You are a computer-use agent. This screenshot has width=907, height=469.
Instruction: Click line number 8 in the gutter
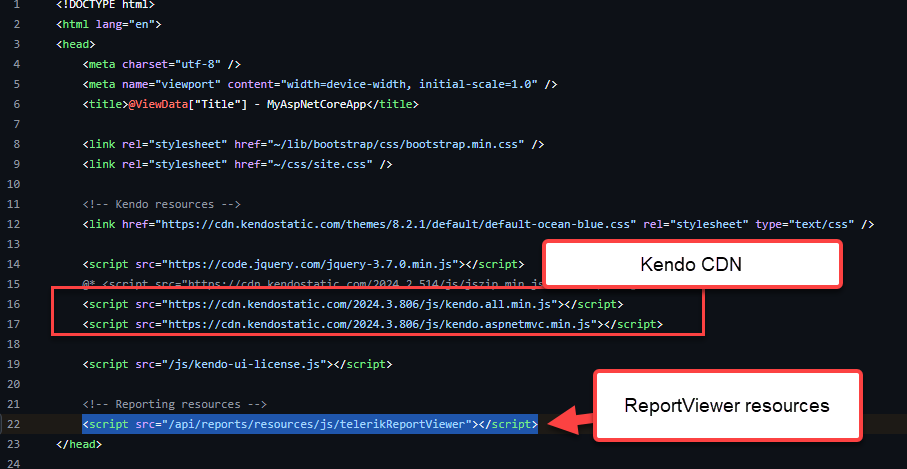(x=17, y=144)
